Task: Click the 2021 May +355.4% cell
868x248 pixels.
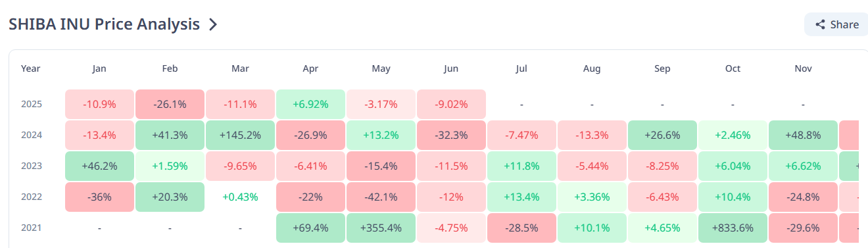Action: [381, 228]
